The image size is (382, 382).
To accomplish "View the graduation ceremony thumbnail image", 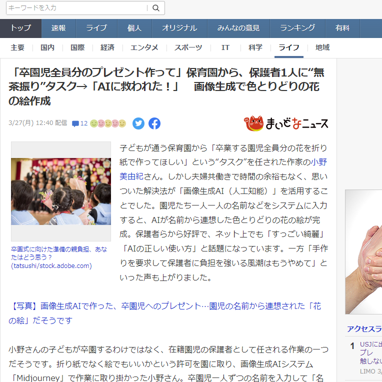I will 61,191.
